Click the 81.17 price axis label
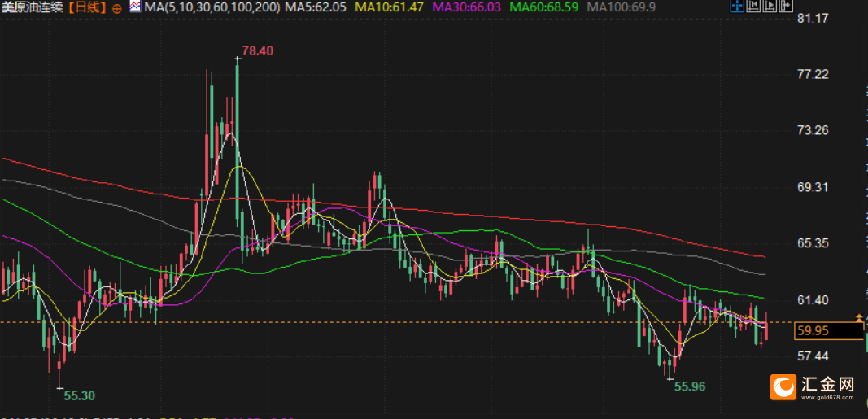Image resolution: width=868 pixels, height=419 pixels. click(813, 18)
